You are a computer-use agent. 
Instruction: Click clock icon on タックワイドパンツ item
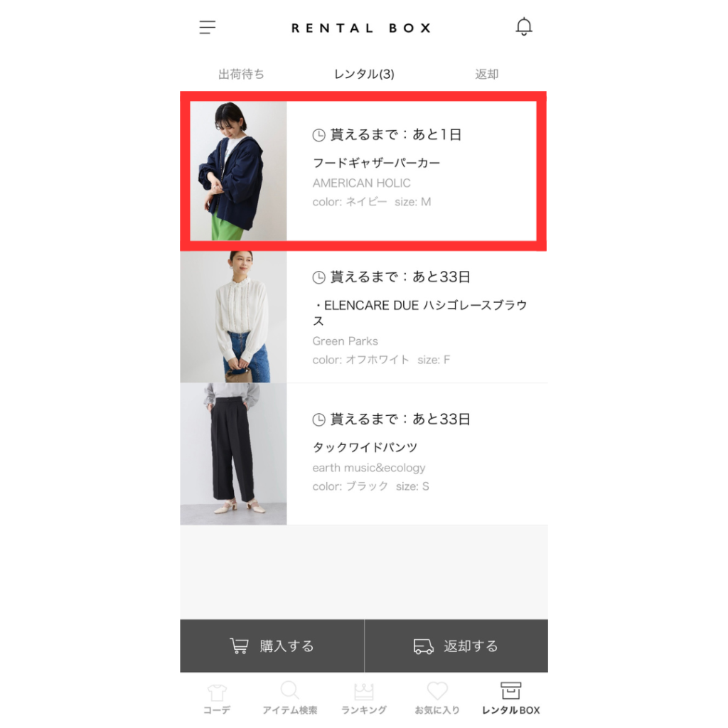click(x=318, y=419)
